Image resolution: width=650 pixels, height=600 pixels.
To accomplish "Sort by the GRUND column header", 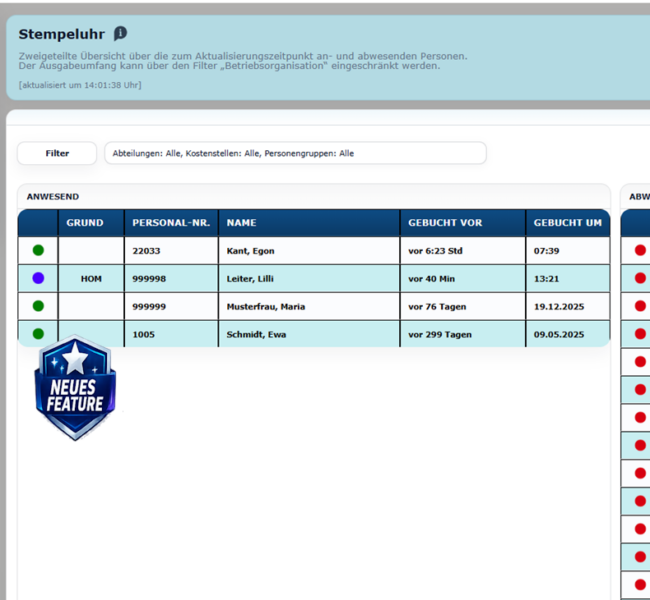I will (85, 223).
